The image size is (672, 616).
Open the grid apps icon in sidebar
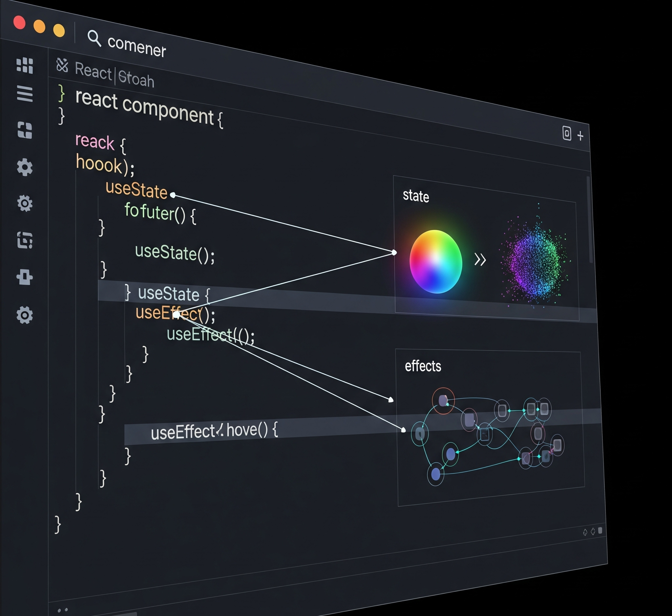(x=25, y=65)
